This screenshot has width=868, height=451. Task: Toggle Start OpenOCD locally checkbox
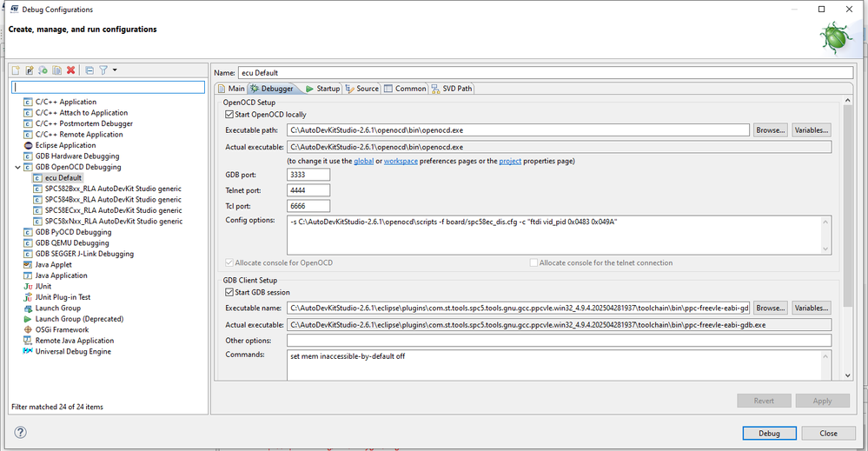coord(229,115)
